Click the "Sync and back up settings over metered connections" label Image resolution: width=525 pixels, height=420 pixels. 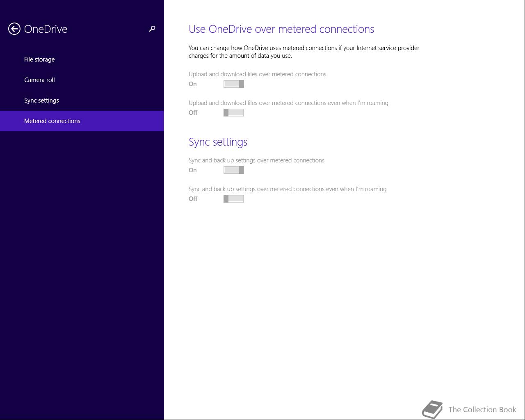256,160
